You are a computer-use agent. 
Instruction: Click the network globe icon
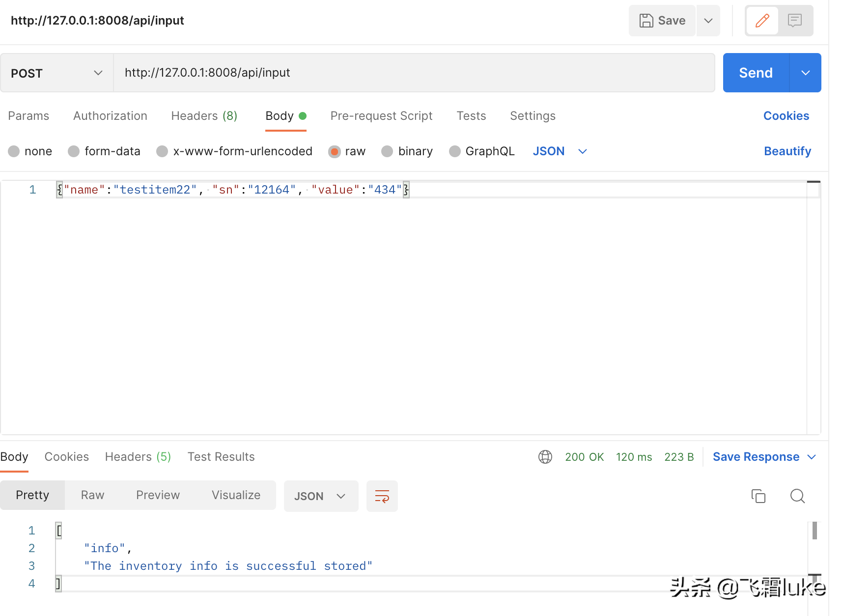[545, 457]
